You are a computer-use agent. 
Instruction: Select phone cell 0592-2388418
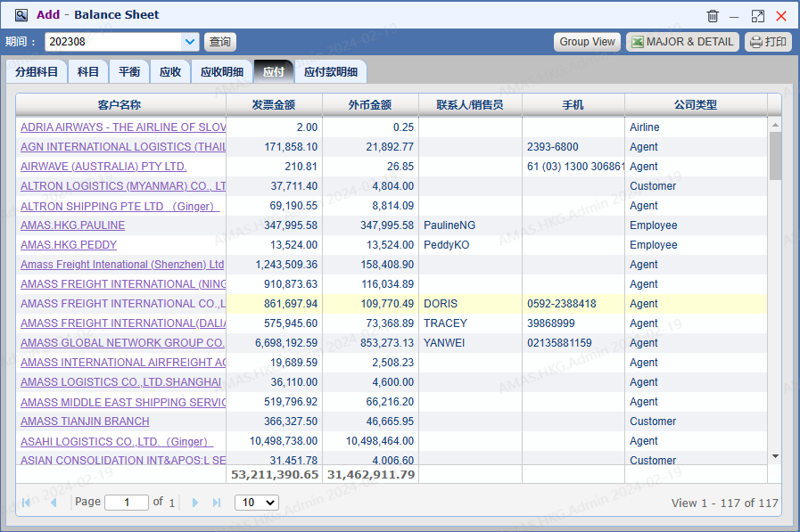coord(573,304)
